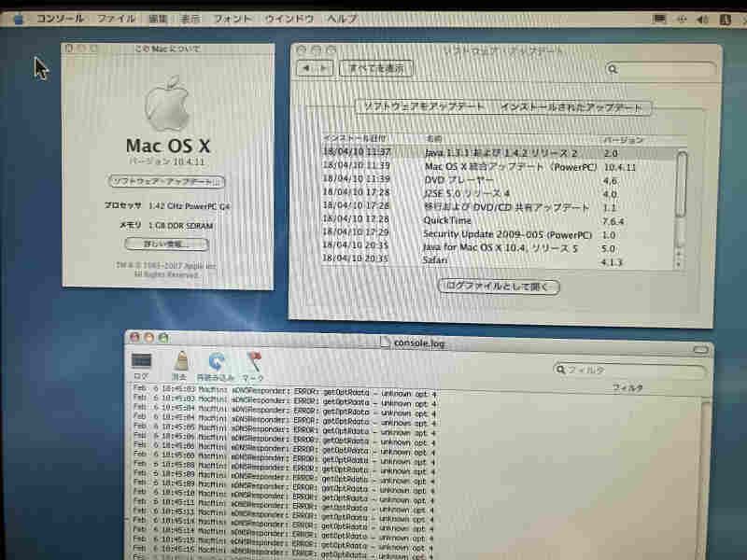
Task: Click the Log (ログ) icon in Console toolbar
Action: pos(141,361)
